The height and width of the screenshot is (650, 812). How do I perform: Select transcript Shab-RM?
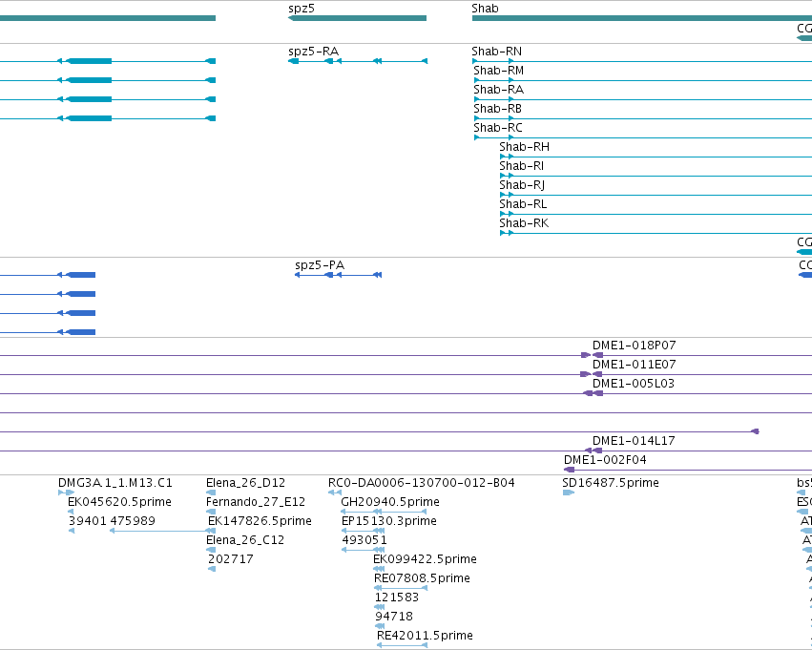click(x=498, y=71)
